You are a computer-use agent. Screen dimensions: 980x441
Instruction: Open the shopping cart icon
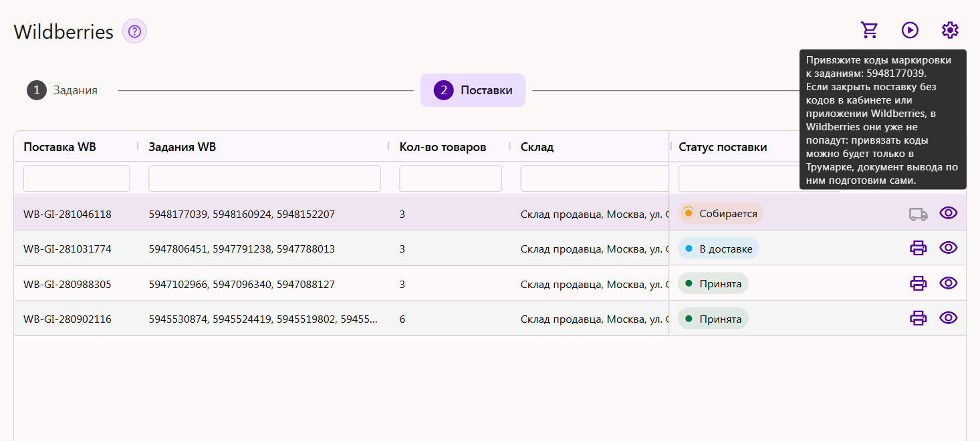(x=869, y=30)
